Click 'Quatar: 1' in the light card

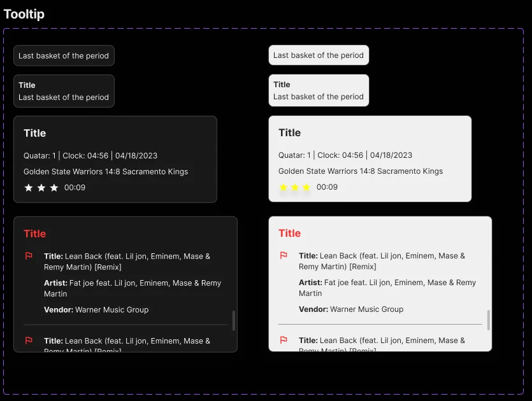click(294, 155)
